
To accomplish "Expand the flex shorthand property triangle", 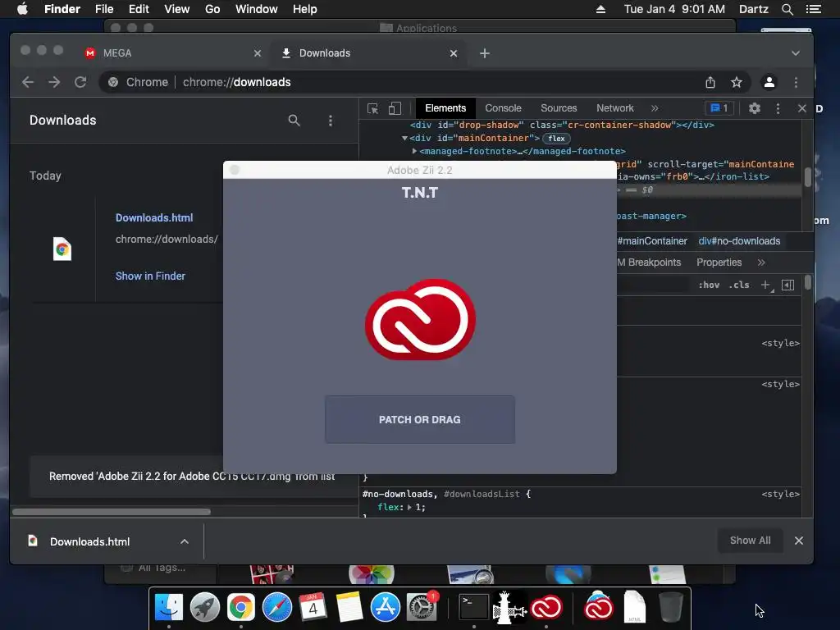I will 409,507.
